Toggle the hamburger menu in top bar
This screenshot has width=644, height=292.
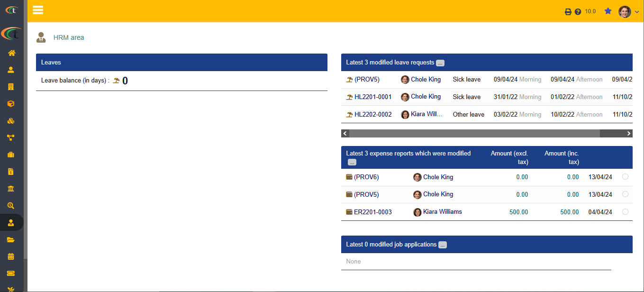coord(38,10)
